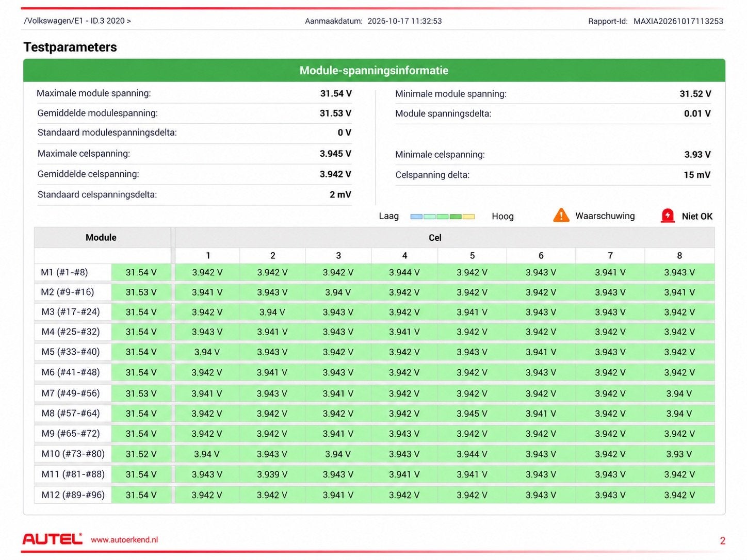Image resolution: width=747 pixels, height=560 pixels.
Task: Select M5 cell 1 value 3.94 V
Action: (x=207, y=352)
